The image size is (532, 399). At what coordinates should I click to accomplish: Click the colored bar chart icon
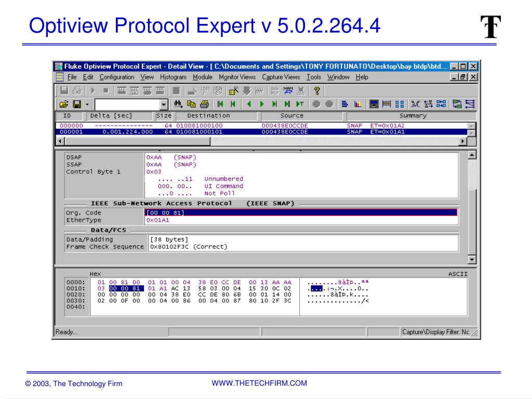[x=357, y=104]
